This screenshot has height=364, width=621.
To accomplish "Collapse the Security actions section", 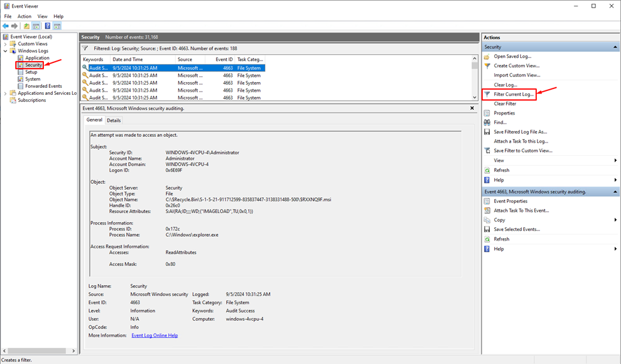I will coord(615,47).
